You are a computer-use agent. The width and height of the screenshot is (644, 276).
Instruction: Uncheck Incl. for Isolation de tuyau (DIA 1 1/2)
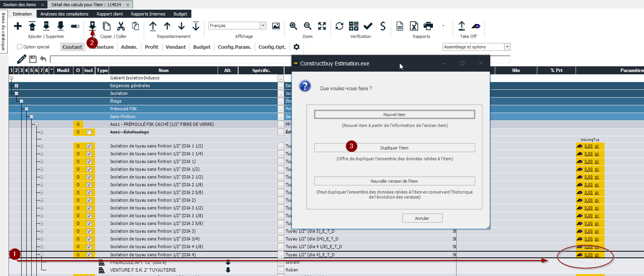pos(89,146)
